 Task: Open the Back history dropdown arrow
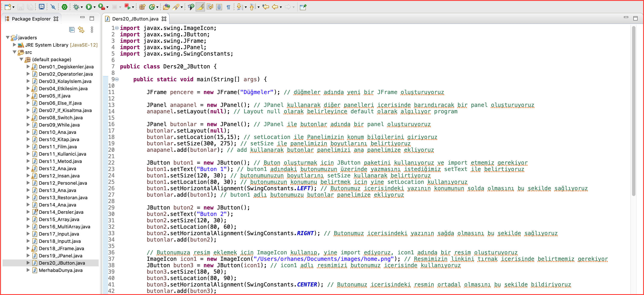click(x=281, y=7)
